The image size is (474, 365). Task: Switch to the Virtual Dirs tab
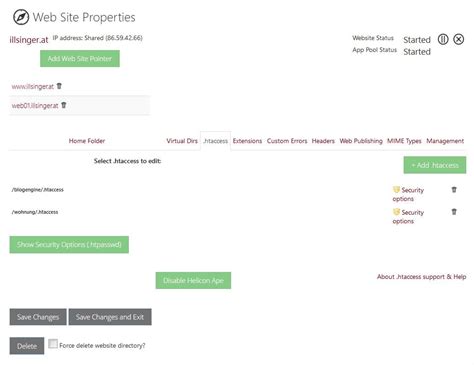coord(182,141)
